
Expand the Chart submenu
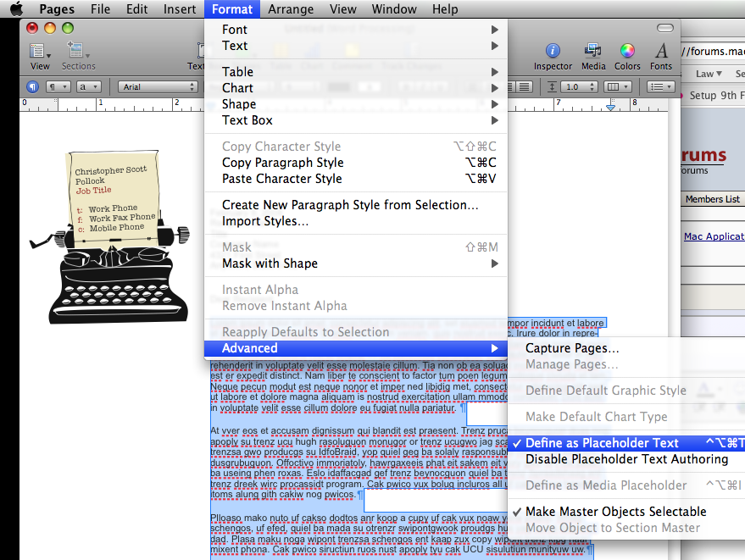click(356, 88)
